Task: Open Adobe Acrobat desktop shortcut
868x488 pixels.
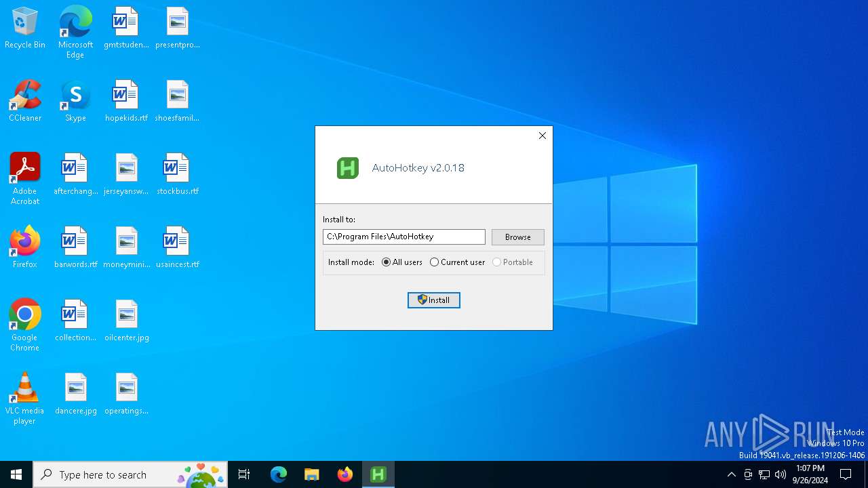Action: pyautogui.click(x=25, y=179)
